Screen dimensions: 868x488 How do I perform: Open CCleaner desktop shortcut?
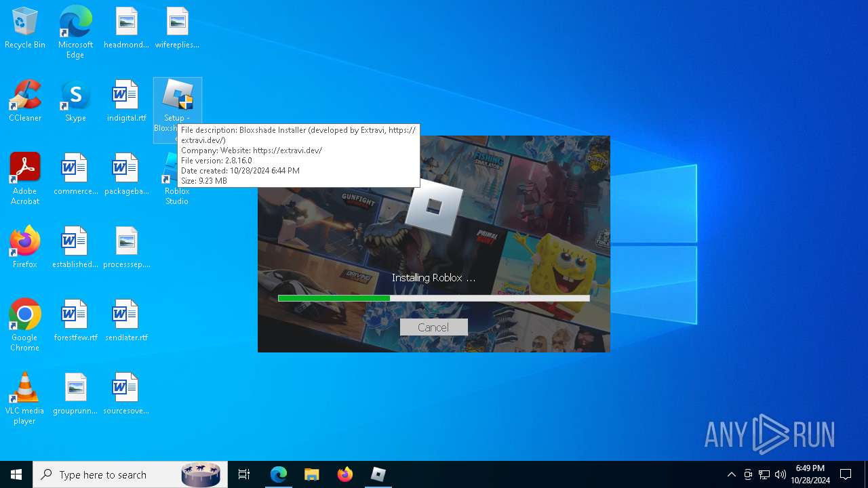(25, 101)
